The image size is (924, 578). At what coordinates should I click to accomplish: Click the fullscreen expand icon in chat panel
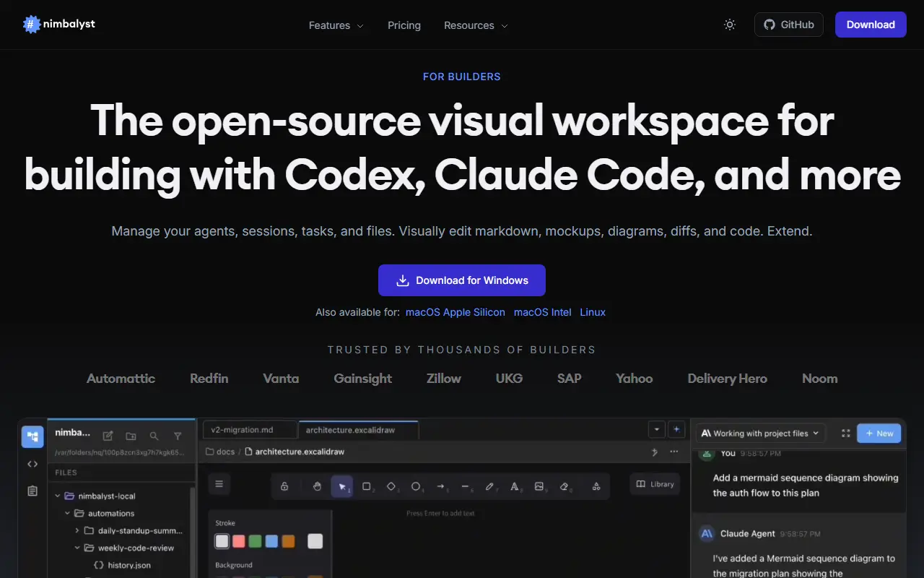coord(845,433)
